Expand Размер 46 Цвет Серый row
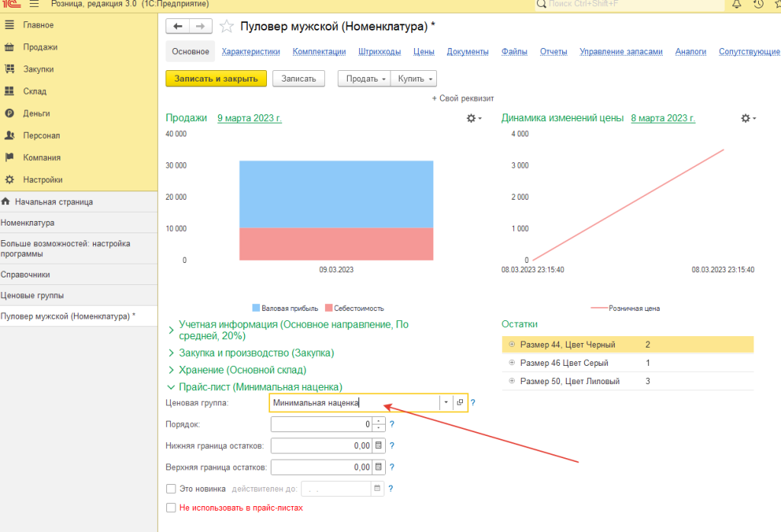 [512, 362]
